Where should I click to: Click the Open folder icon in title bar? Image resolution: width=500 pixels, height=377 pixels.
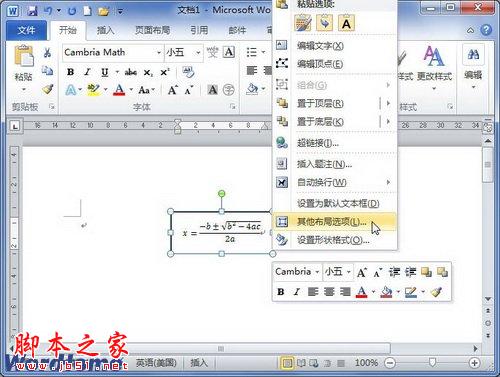point(104,11)
